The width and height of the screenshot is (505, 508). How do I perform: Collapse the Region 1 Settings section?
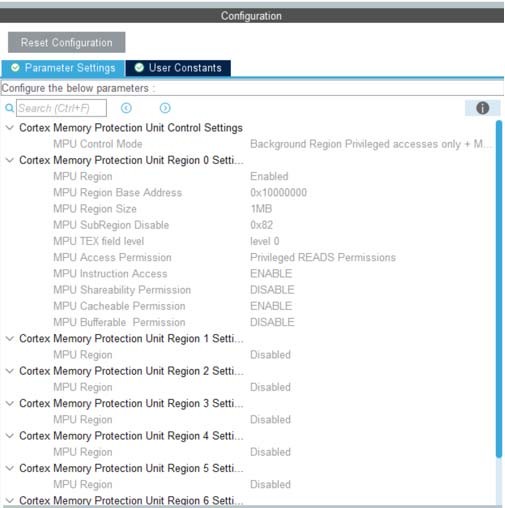pyautogui.click(x=10, y=338)
